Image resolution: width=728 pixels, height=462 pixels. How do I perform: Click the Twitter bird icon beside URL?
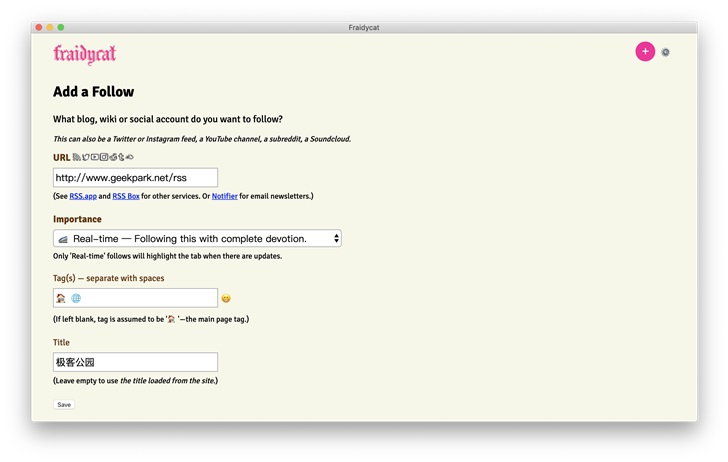click(x=86, y=157)
